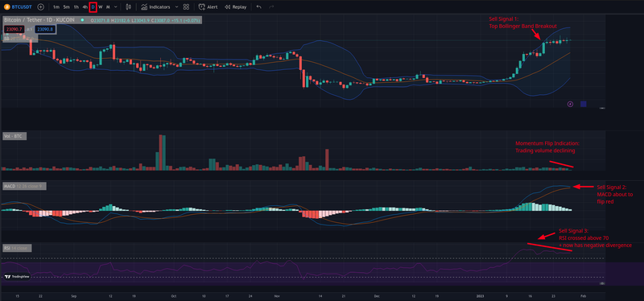Open the indicator templates grid icon
This screenshot has height=301, width=644.
(186, 7)
